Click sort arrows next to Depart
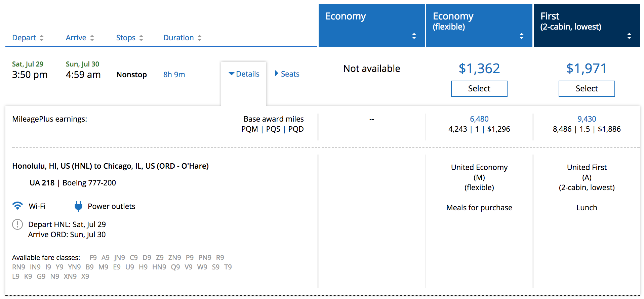 (x=42, y=38)
